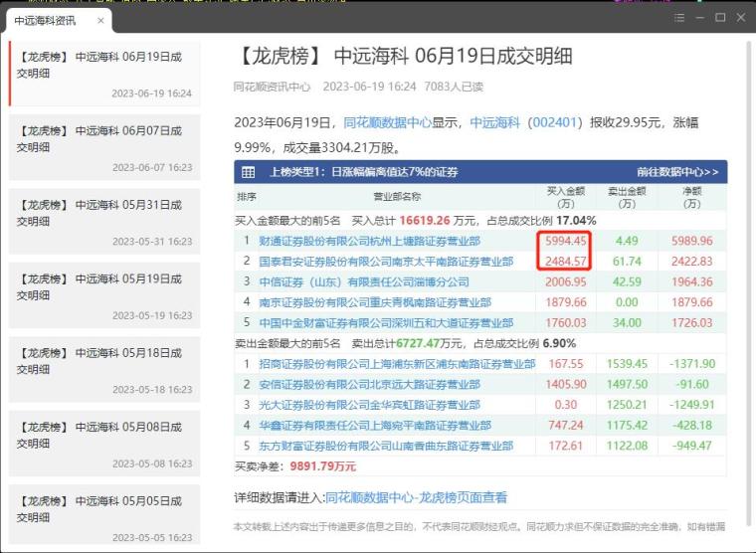Click the table icon beside 上榜类型1
Viewport: 756px width, 553px height.
tap(249, 172)
